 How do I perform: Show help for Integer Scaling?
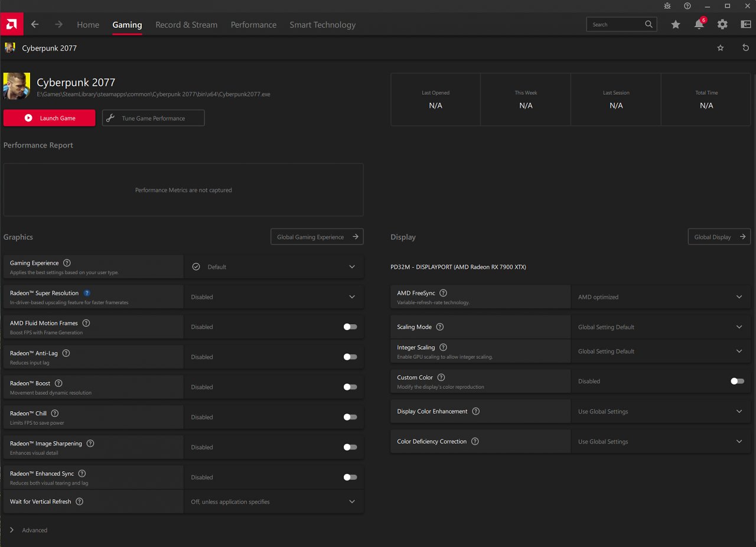[444, 347]
